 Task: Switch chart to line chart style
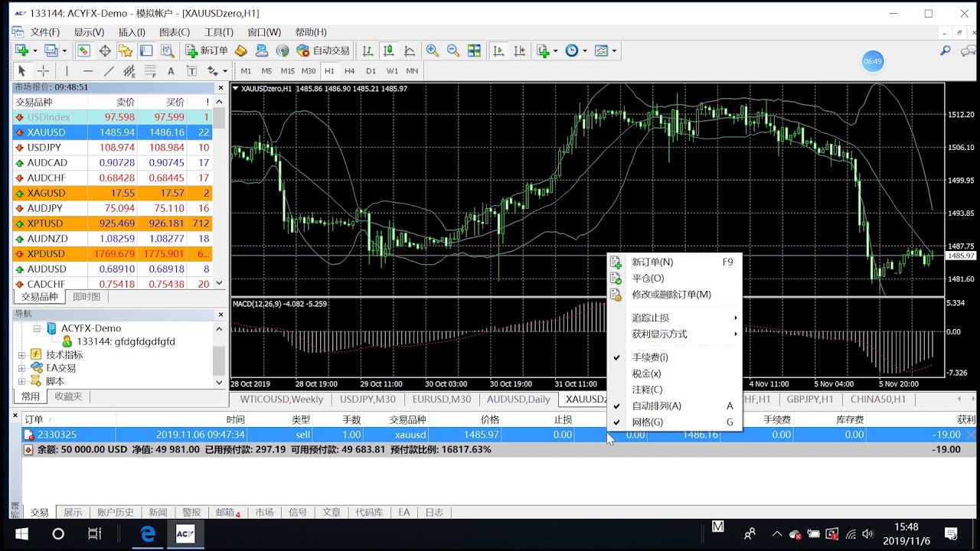pyautogui.click(x=410, y=51)
